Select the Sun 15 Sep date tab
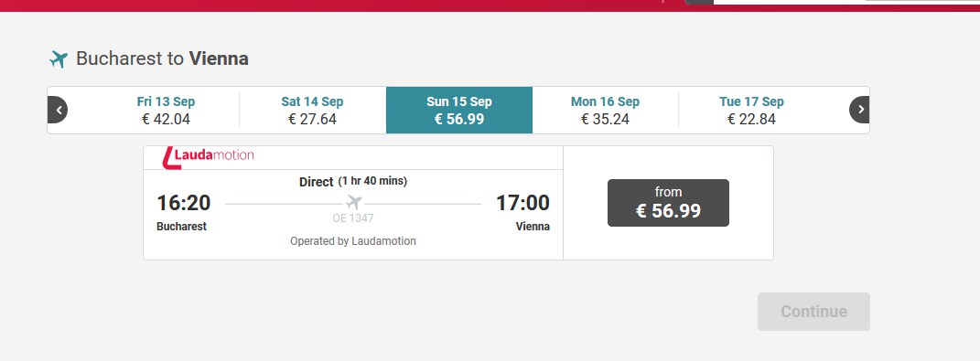Viewport: 980px width, 361px height. coord(459,110)
